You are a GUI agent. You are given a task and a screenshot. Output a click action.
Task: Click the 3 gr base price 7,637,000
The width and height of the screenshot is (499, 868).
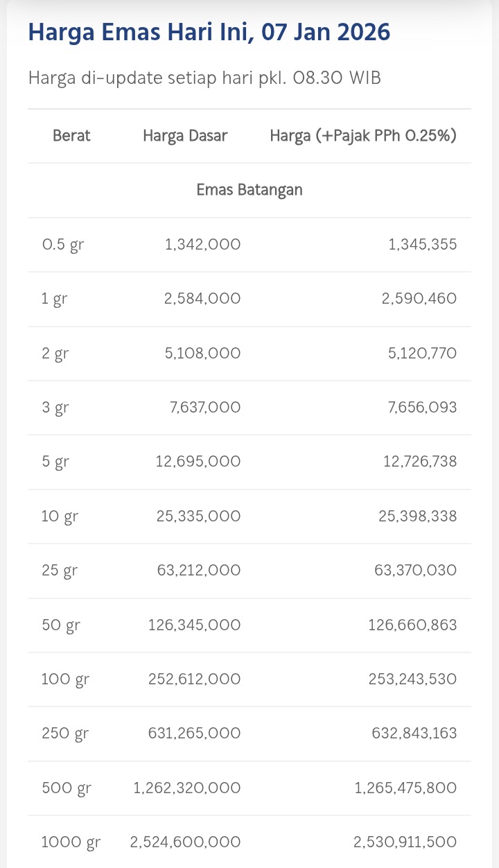pos(205,408)
